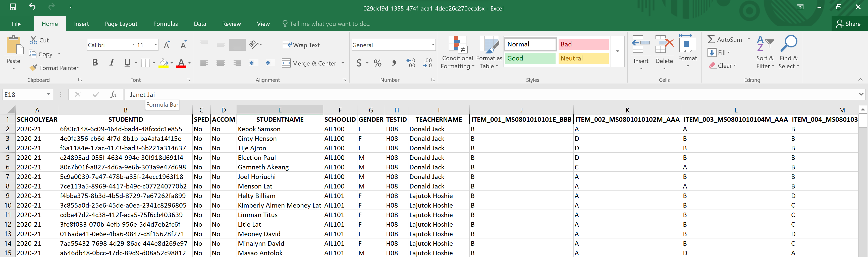
Task: Toggle Italic formatting
Action: 112,63
